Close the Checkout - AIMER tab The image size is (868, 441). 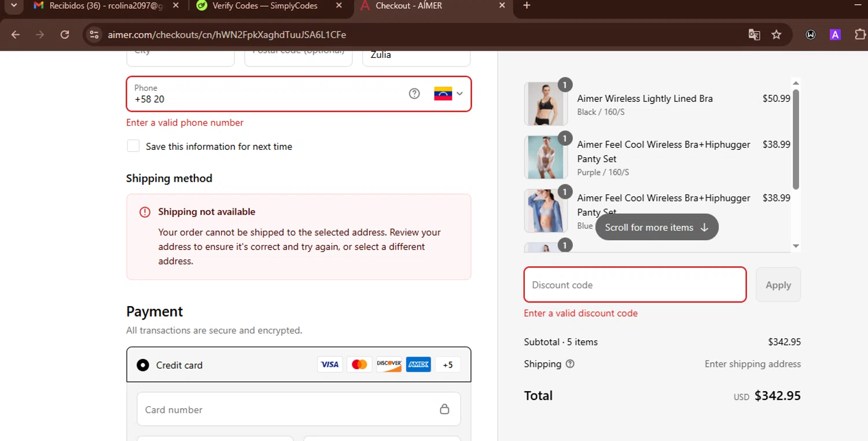coord(502,6)
